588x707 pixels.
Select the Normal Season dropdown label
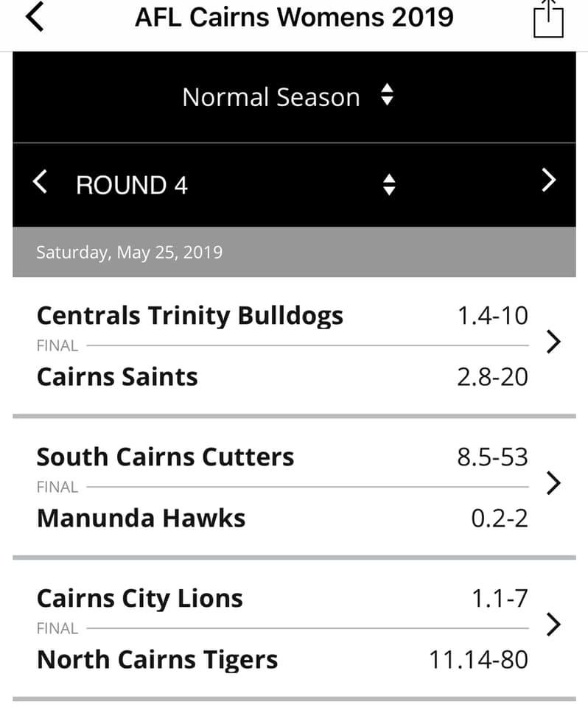point(271,97)
